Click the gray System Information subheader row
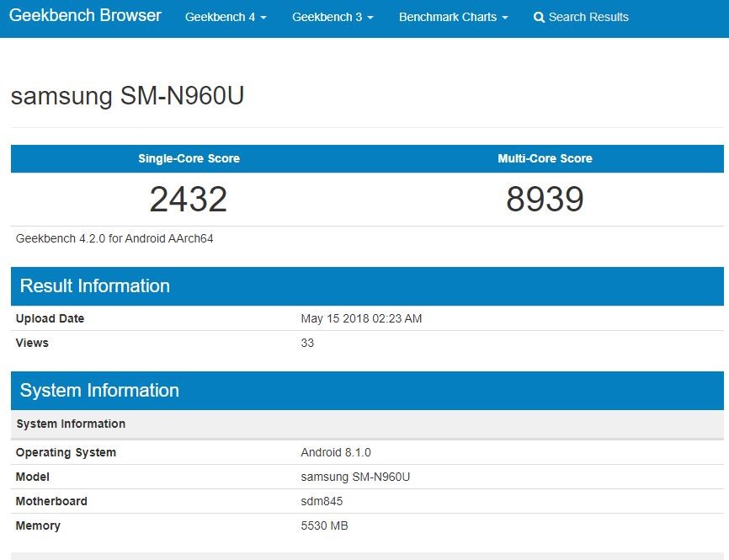Screen dimensions: 729x560 (x=367, y=424)
